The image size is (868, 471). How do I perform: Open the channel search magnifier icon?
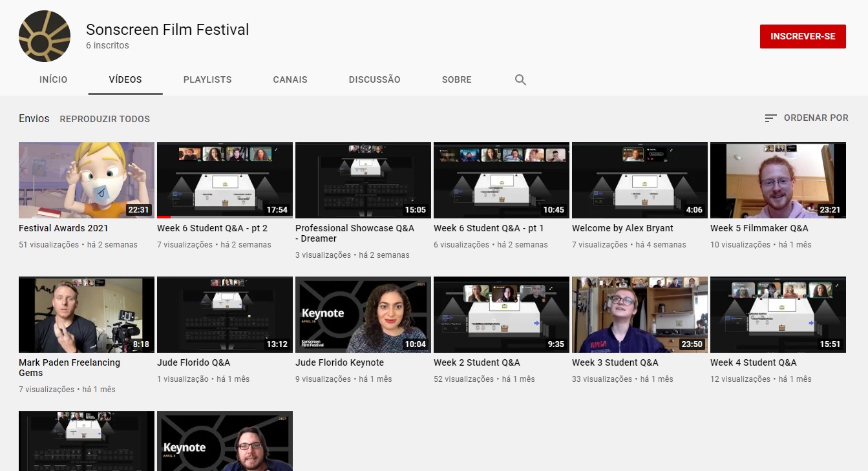520,80
